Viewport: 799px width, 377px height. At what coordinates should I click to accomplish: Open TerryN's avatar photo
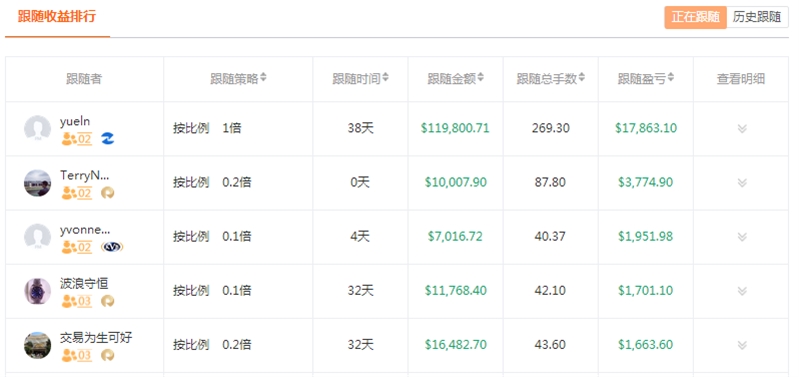point(37,183)
